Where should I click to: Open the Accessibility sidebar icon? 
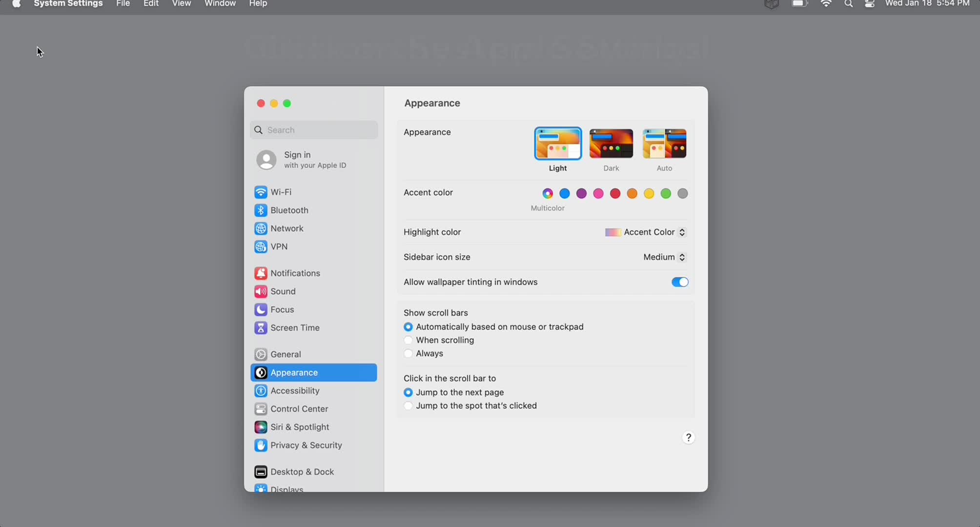pos(261,391)
